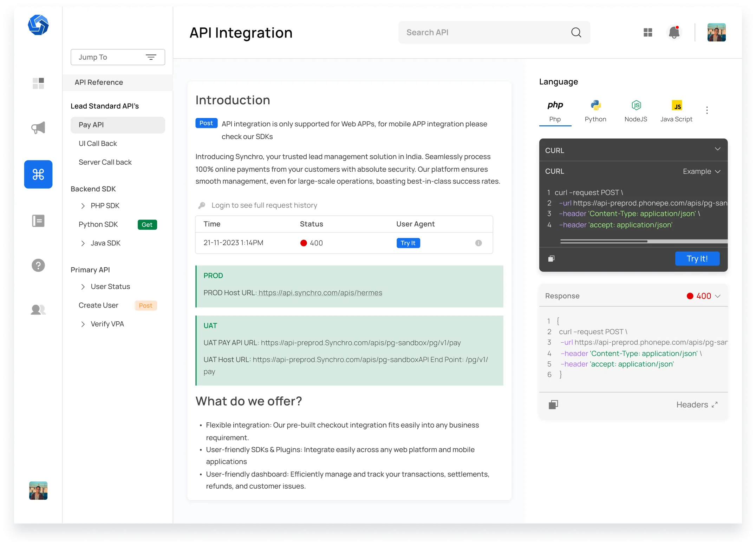
Task: Open the Jump To filter dropdown
Action: tap(118, 57)
